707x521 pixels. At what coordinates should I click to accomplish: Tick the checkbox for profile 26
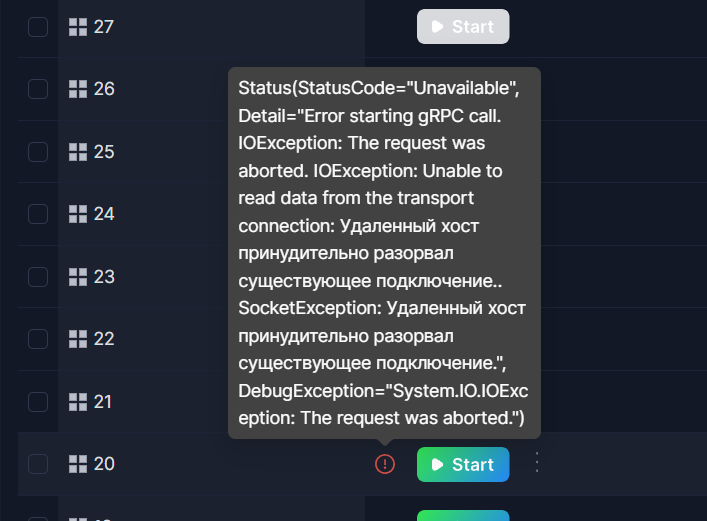[38, 89]
